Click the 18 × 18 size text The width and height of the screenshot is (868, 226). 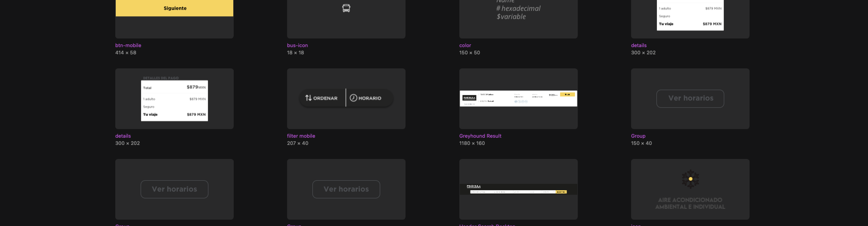click(295, 53)
